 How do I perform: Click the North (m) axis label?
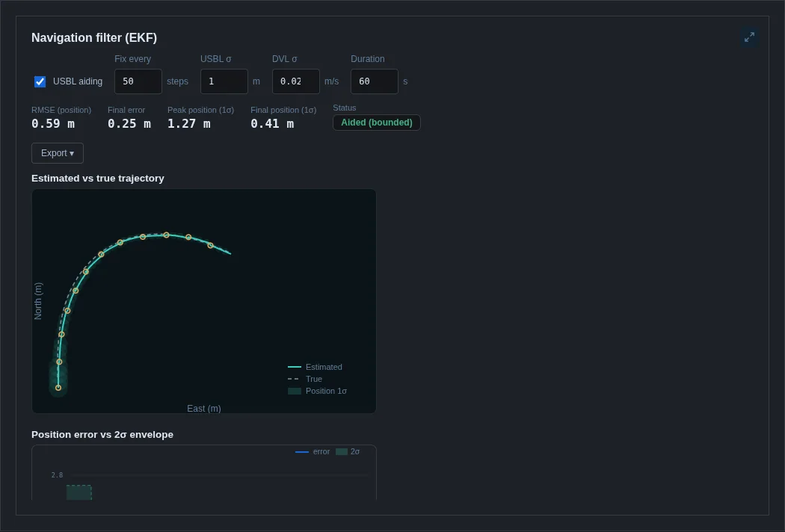point(38,301)
